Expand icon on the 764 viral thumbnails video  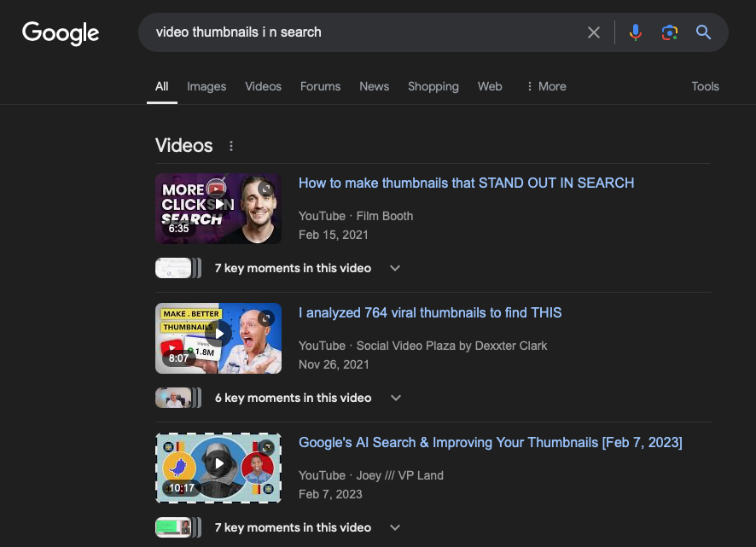(266, 317)
